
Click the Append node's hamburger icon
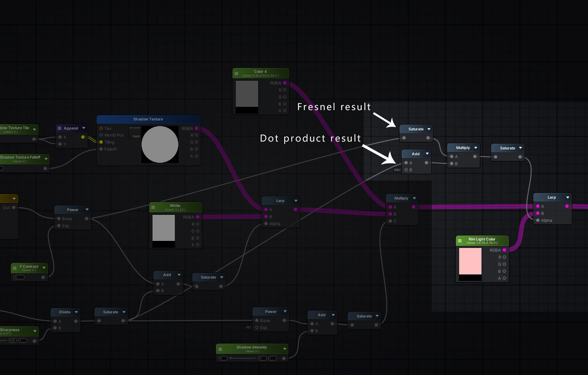(60, 128)
